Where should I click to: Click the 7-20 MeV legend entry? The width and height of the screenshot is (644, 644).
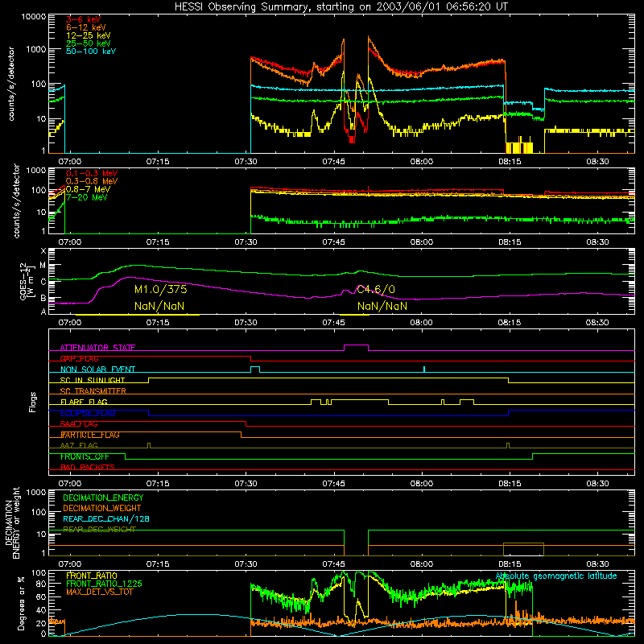click(86, 197)
